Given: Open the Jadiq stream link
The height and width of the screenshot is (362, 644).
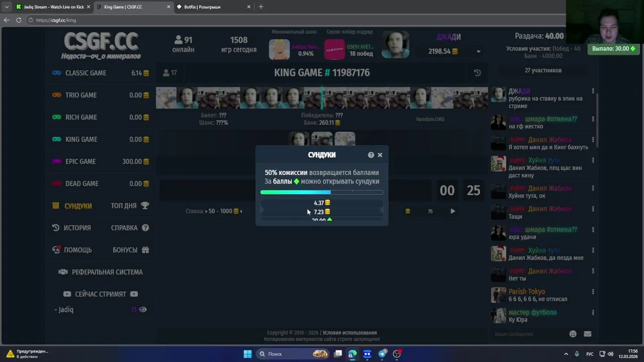Looking at the screenshot, I should pyautogui.click(x=64, y=310).
